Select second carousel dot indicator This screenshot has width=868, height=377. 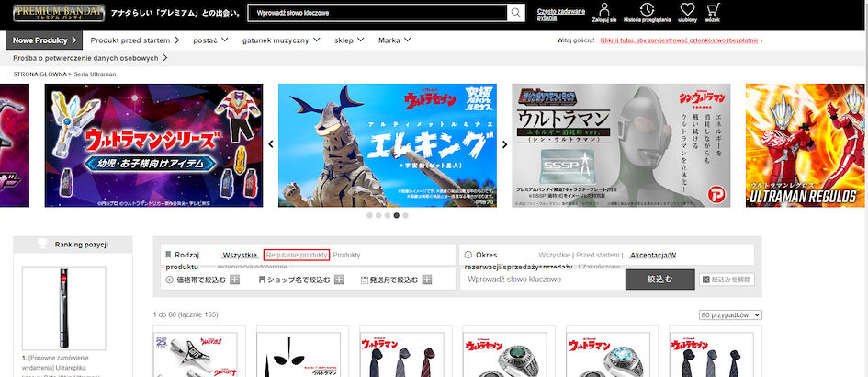click(x=378, y=215)
